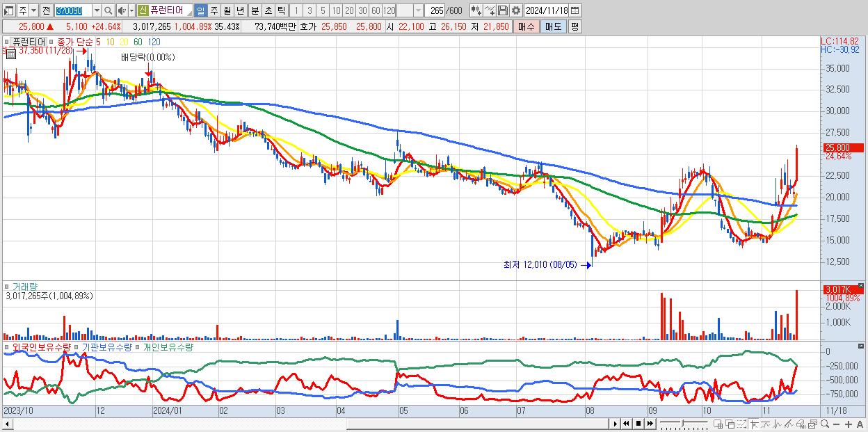Select the 10 interval button
This screenshot has width=868, height=432.
click(336, 10)
